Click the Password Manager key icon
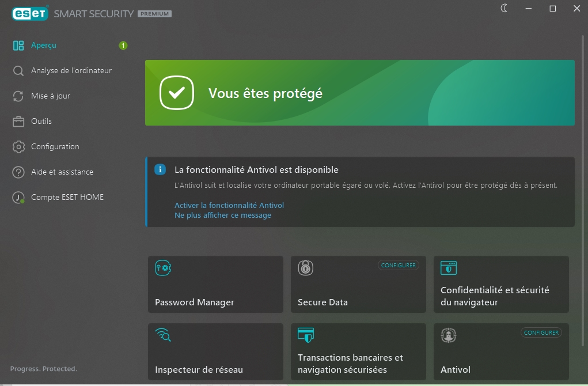The width and height of the screenshot is (588, 386). point(162,267)
